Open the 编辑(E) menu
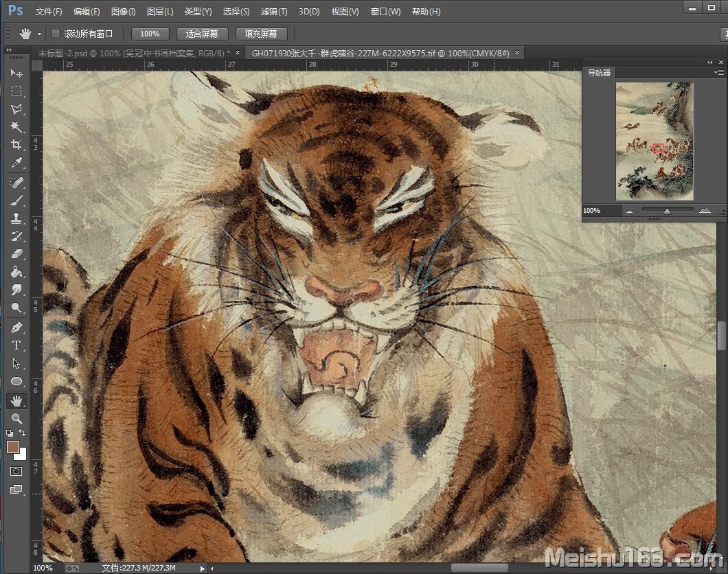Viewport: 728px width, 574px height. point(87,12)
